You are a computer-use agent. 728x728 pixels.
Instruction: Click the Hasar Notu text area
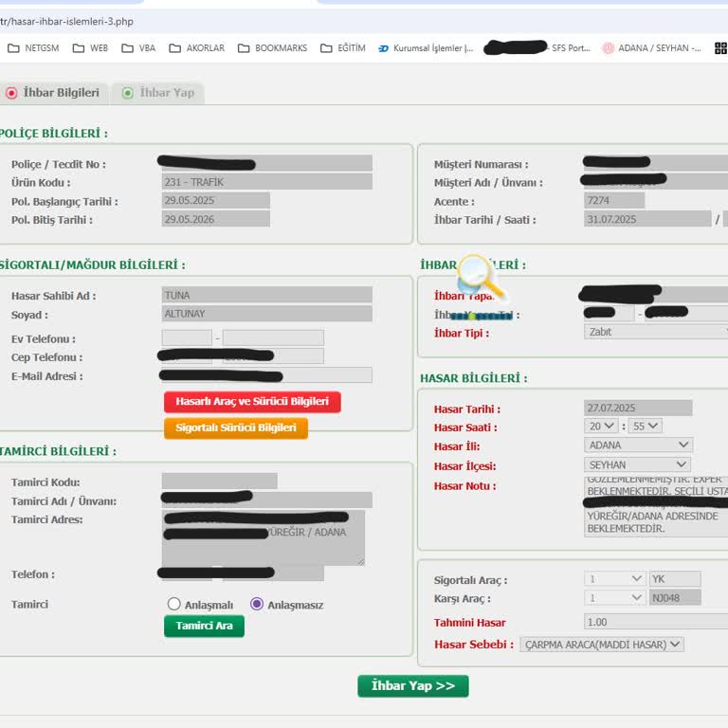[656, 506]
